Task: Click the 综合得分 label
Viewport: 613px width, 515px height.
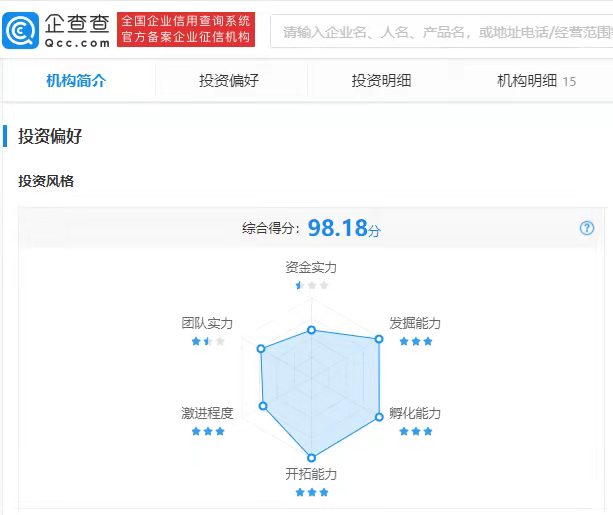Action: pyautogui.click(x=271, y=228)
